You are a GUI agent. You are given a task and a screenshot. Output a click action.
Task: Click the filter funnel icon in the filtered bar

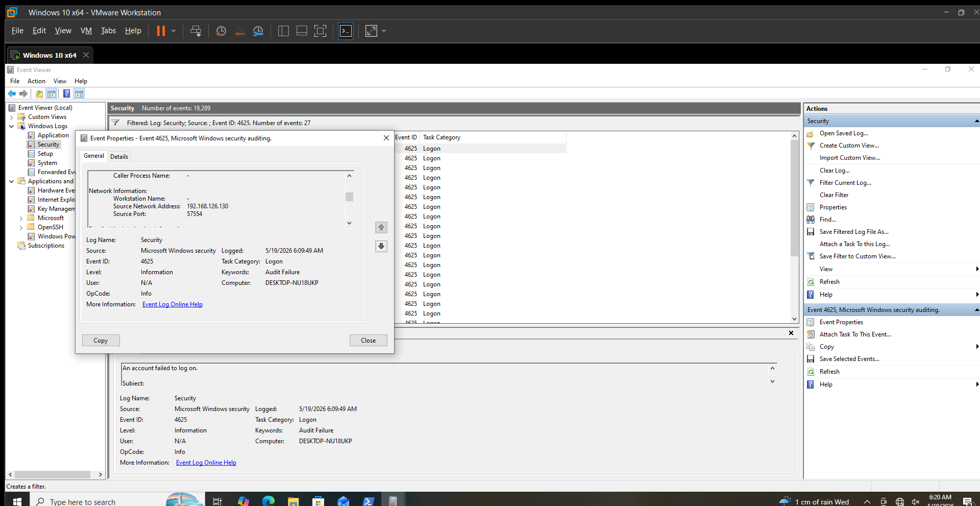[115, 123]
